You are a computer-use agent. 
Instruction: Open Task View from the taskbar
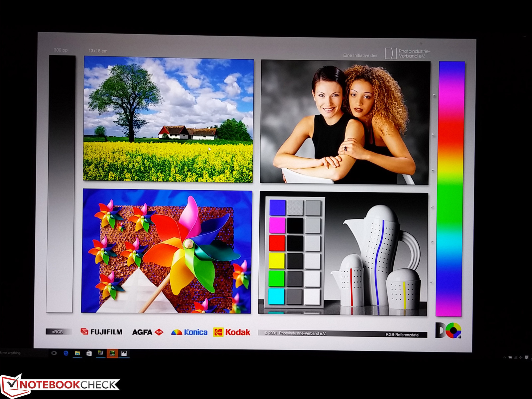tap(54, 353)
